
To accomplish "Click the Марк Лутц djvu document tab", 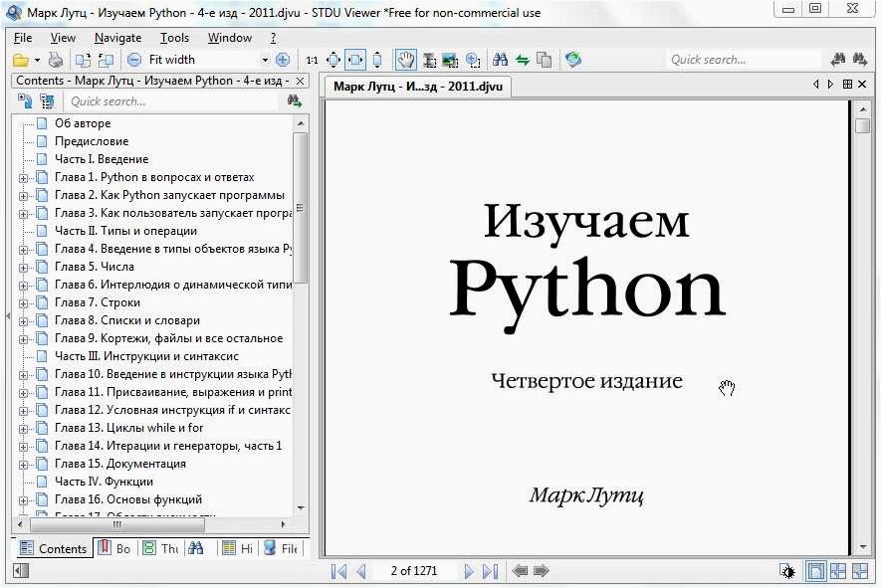I will tap(417, 87).
